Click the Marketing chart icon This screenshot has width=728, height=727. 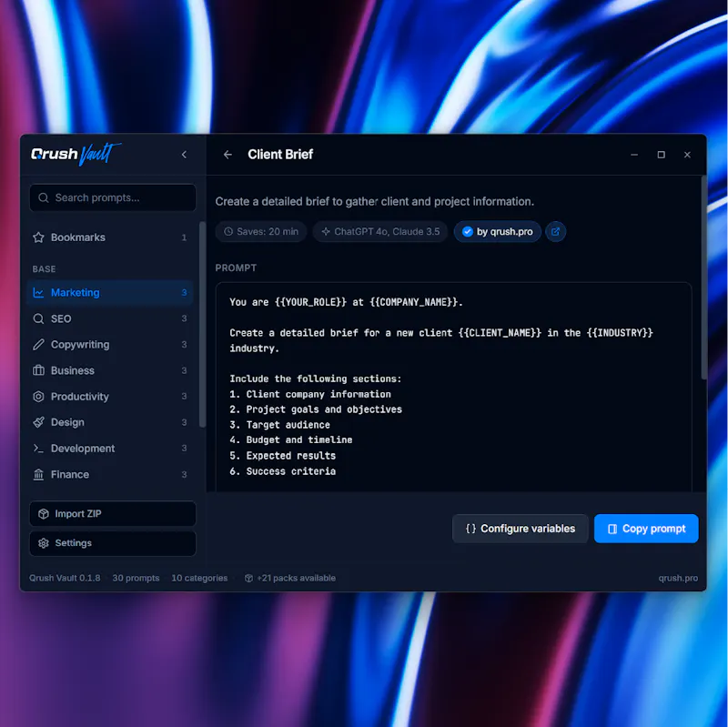click(38, 292)
